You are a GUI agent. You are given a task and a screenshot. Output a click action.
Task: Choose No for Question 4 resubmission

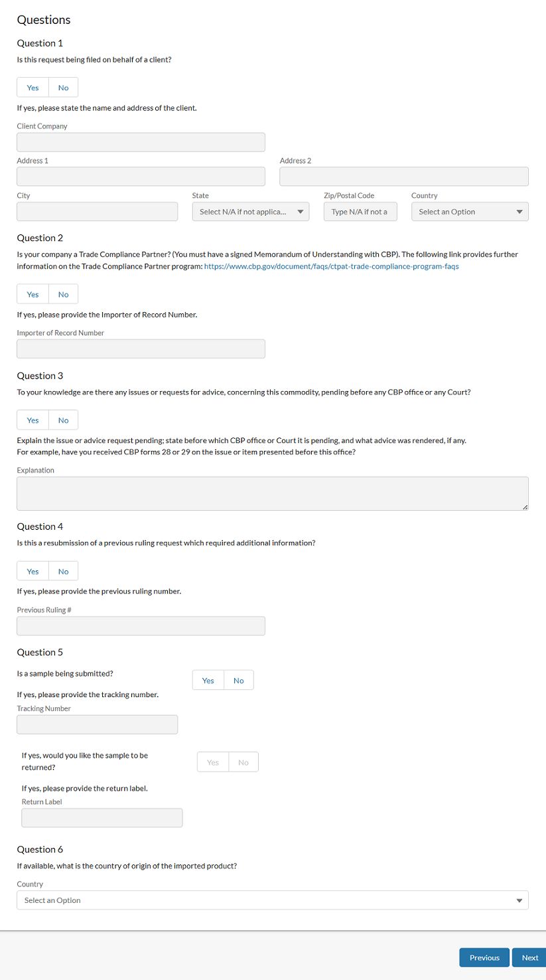63,572
